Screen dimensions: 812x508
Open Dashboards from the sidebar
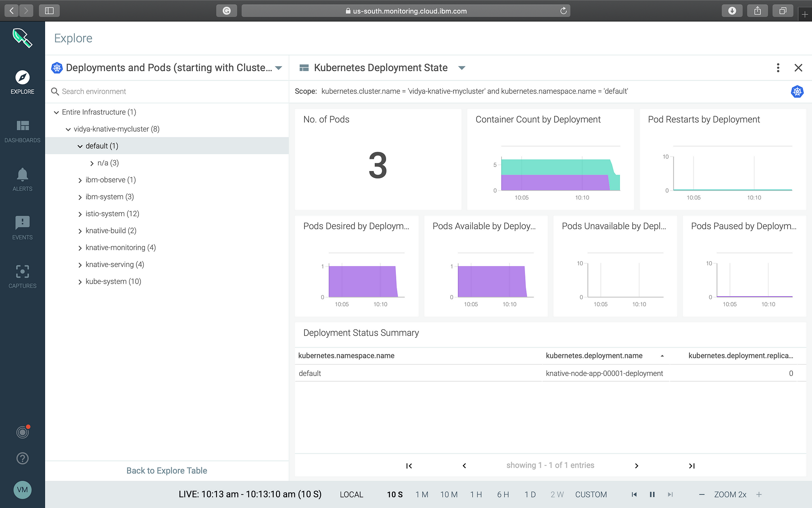tap(22, 131)
